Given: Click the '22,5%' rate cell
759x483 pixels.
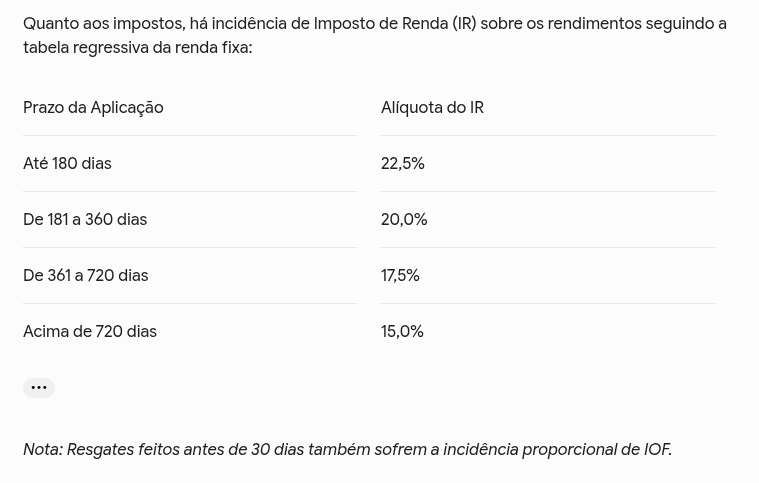Looking at the screenshot, I should [403, 164].
